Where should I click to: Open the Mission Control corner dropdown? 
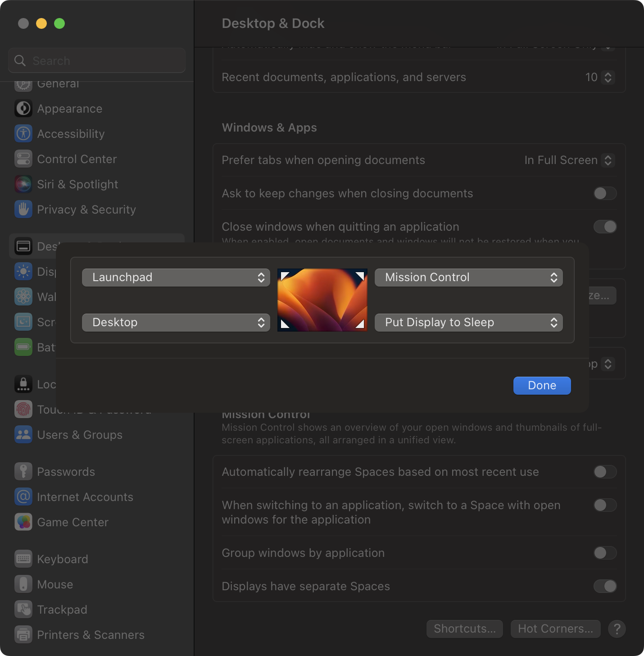tap(468, 278)
